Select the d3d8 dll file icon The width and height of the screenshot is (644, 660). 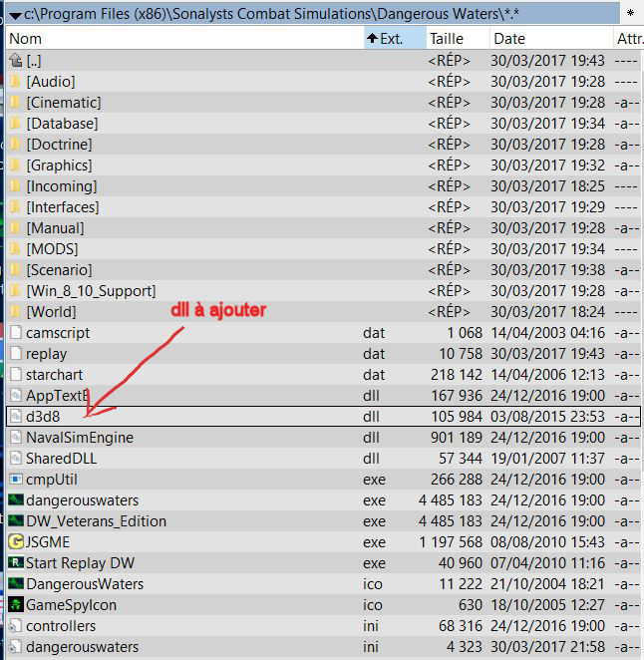pos(15,417)
